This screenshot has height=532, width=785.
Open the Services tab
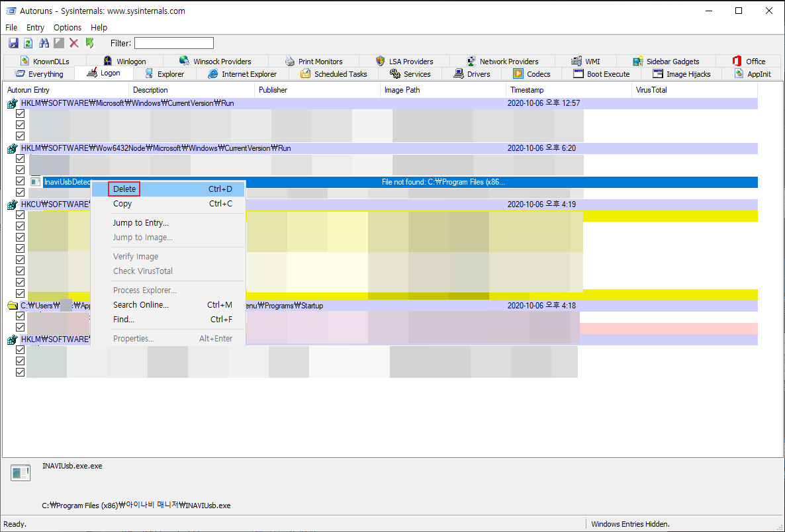point(410,74)
